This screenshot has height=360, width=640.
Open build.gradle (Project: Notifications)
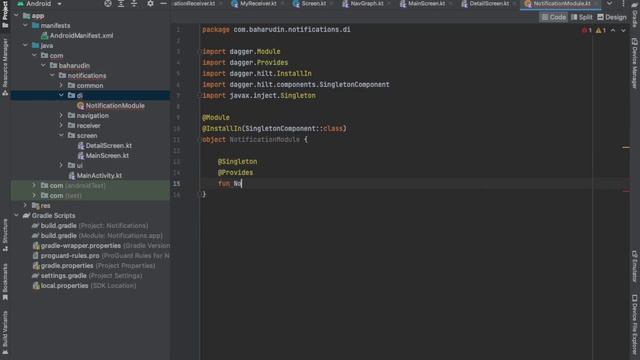pyautogui.click(x=90, y=225)
